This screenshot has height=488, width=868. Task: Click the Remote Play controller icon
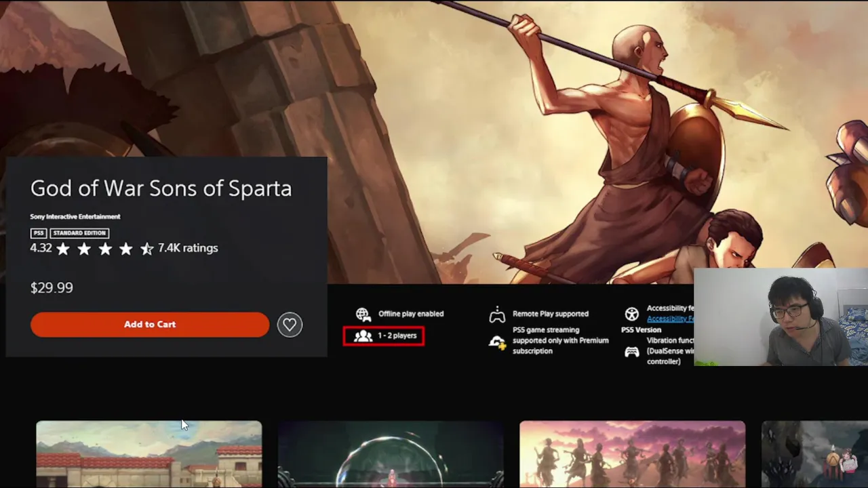point(497,314)
